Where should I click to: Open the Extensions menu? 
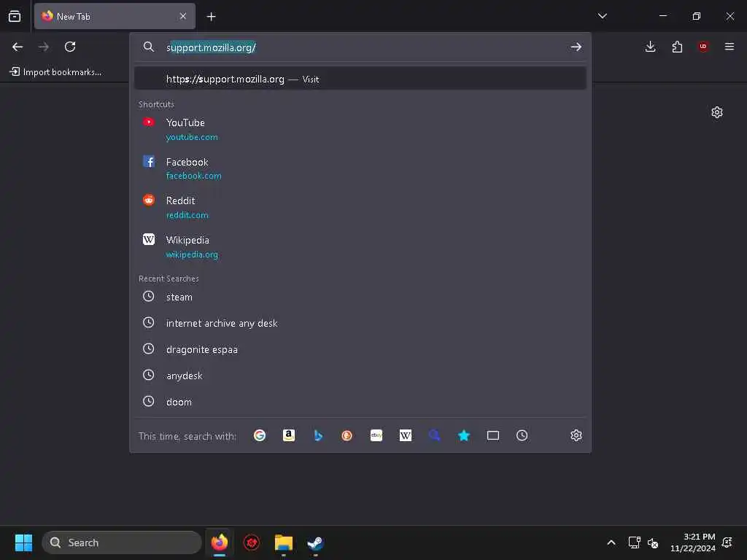(x=677, y=47)
